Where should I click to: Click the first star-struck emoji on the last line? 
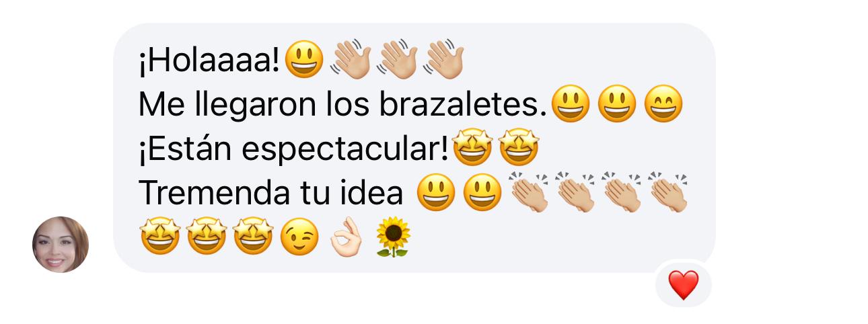coord(159,238)
